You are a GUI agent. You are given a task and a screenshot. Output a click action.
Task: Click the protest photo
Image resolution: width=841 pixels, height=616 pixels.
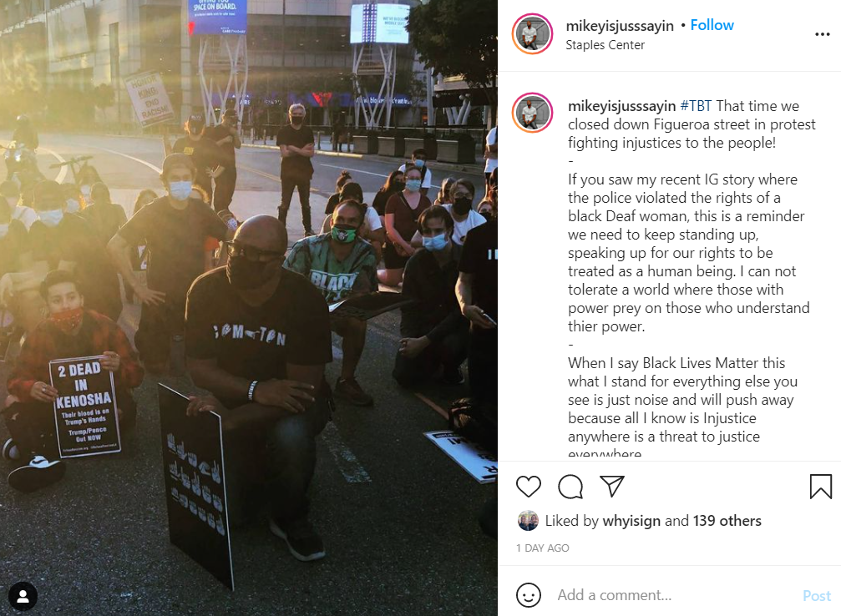coord(249,308)
